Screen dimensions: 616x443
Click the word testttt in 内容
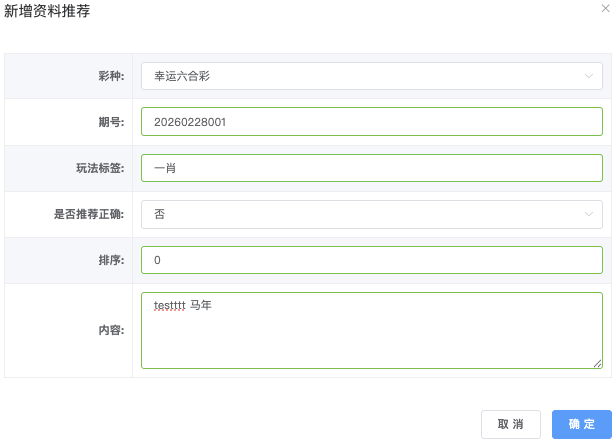tap(170, 305)
